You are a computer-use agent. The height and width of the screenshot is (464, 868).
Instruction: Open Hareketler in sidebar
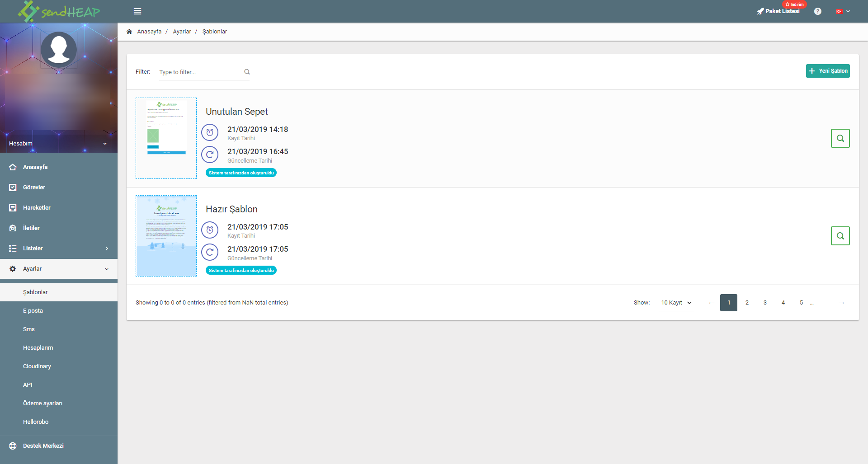(x=59, y=208)
